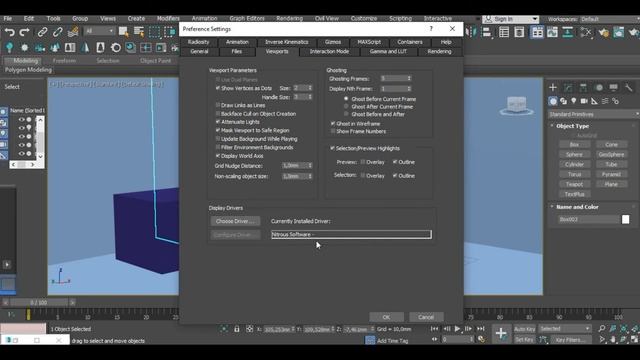Switch to the Hierarchy command panel
This screenshot has height=360, width=640.
pyautogui.click(x=583, y=87)
